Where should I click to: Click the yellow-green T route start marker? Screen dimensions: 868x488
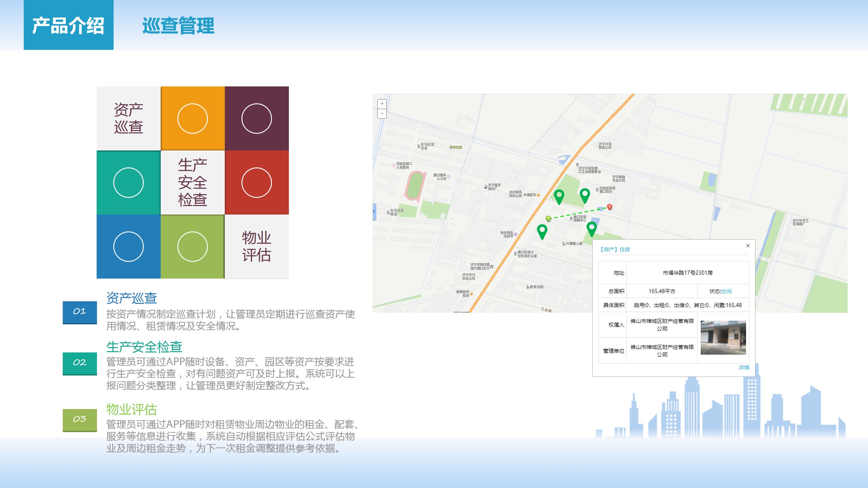[x=548, y=219]
